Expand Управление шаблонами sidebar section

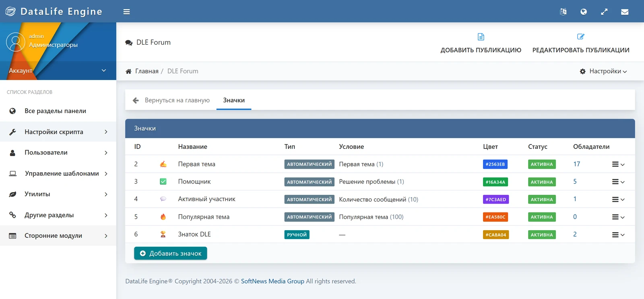point(58,173)
